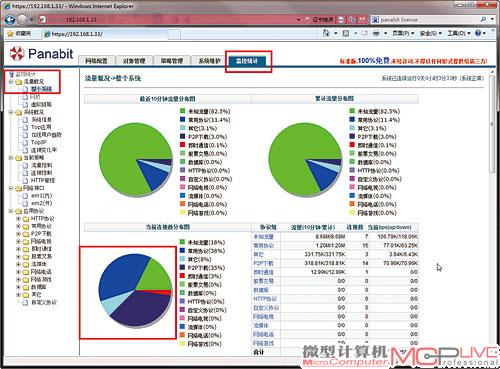500x369 pixels.
Task: Click the Panabit logo
Action: 41,54
